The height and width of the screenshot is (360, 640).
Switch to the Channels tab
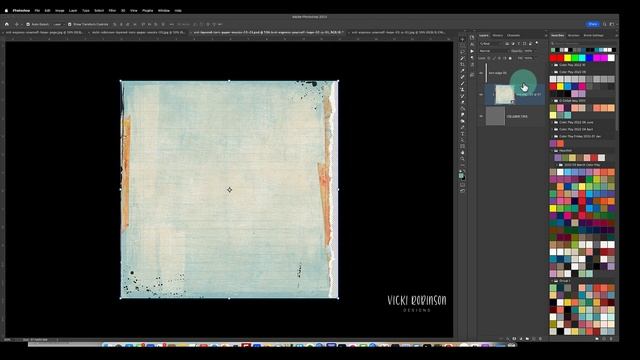tap(513, 36)
